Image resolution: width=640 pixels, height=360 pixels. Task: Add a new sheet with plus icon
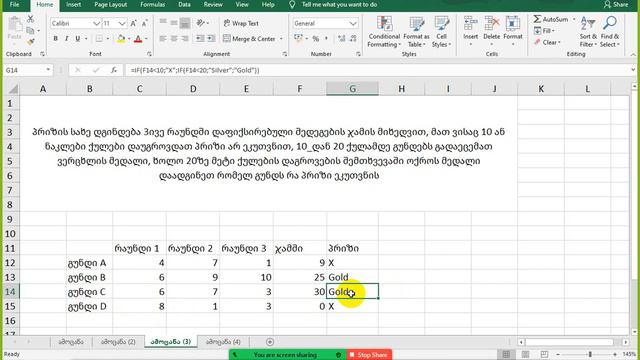(269, 342)
